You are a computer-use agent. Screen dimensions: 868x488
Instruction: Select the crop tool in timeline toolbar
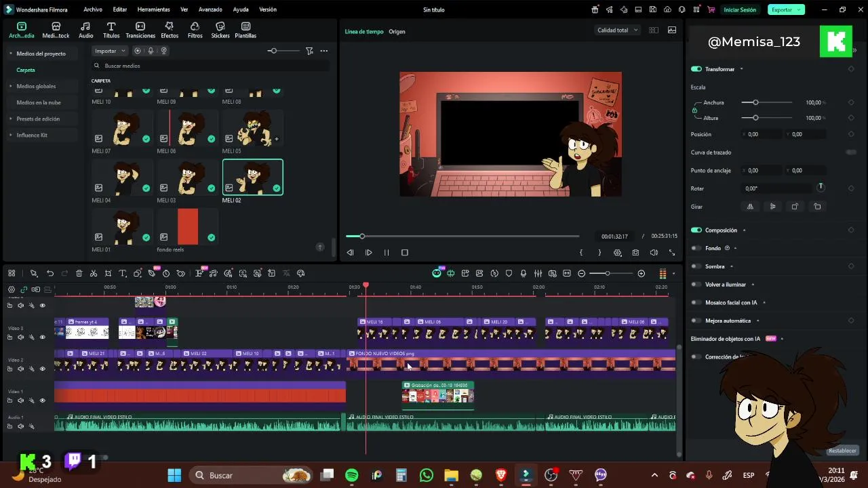108,273
